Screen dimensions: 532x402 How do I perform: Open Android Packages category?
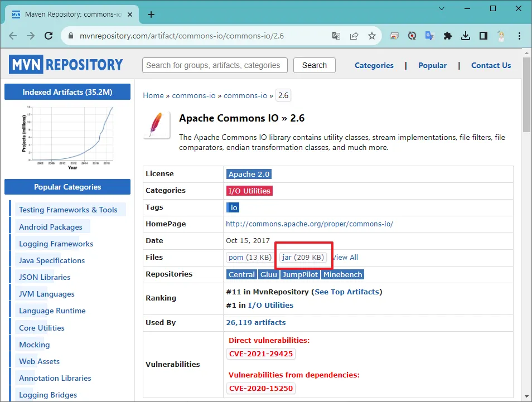(x=51, y=227)
